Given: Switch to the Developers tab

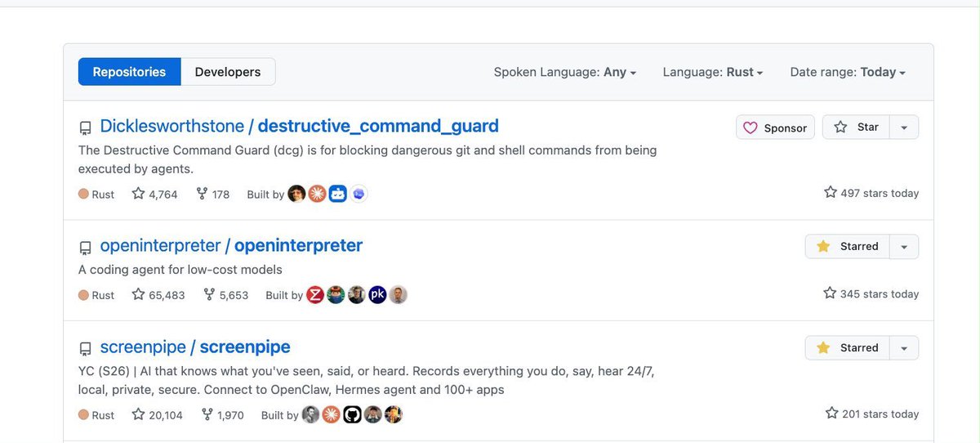Looking at the screenshot, I should (x=228, y=72).
